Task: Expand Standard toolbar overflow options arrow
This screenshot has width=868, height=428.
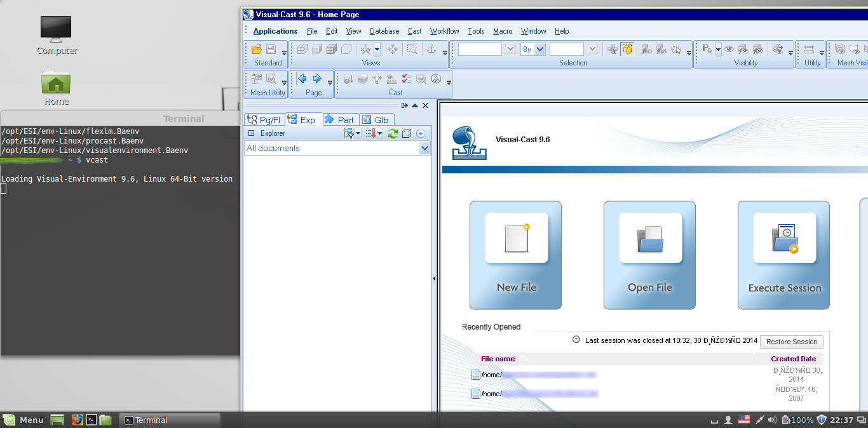Action: coord(284,52)
